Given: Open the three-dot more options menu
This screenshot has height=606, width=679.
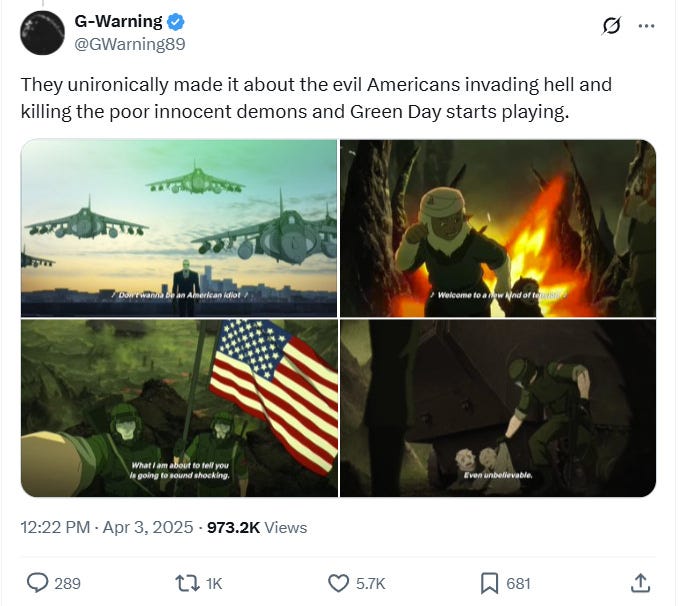Looking at the screenshot, I should pyautogui.click(x=647, y=26).
